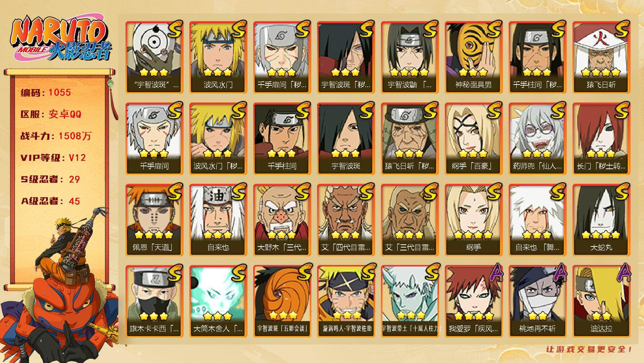Viewport: 644px width, 363px height.
Task: Select the 旗木卡卡西 masked ninja card
Action: [154, 301]
